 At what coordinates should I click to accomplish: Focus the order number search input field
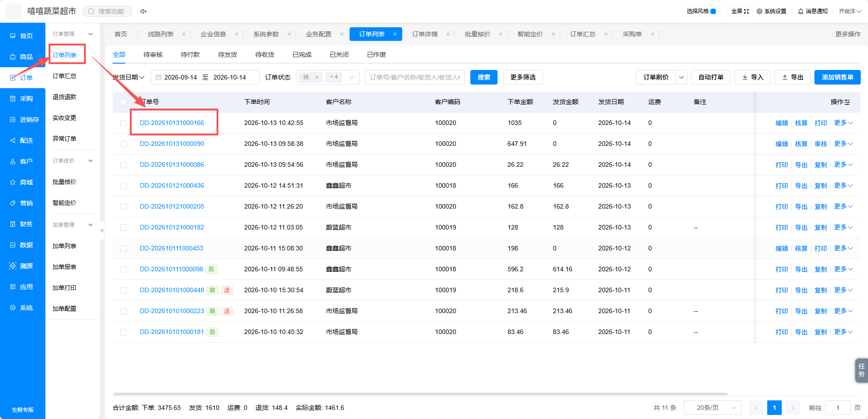415,77
